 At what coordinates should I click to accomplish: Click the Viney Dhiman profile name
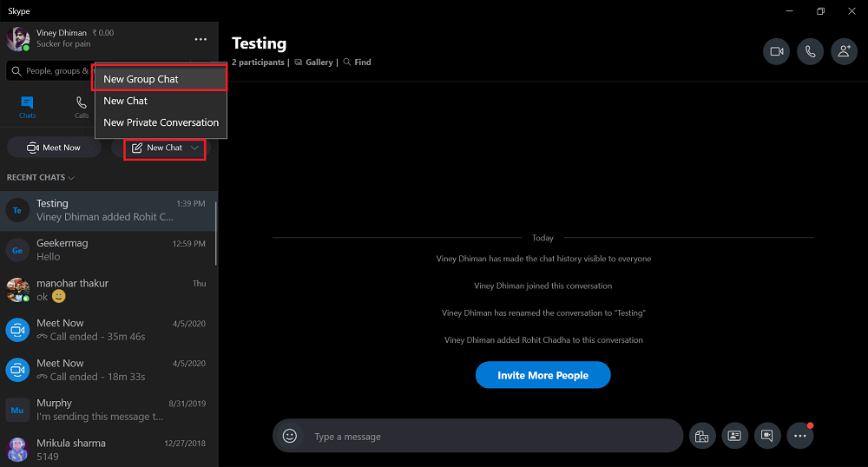pos(62,33)
